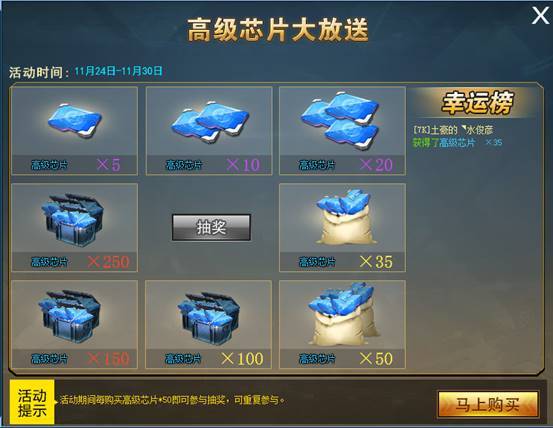Click the 高级芯片大放送 title banner
This screenshot has height=428, width=553.
tap(278, 30)
